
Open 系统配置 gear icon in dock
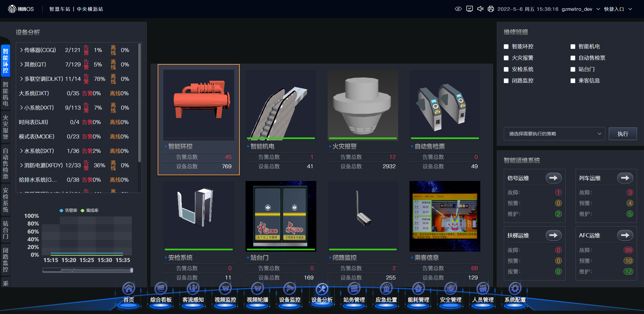(x=515, y=289)
